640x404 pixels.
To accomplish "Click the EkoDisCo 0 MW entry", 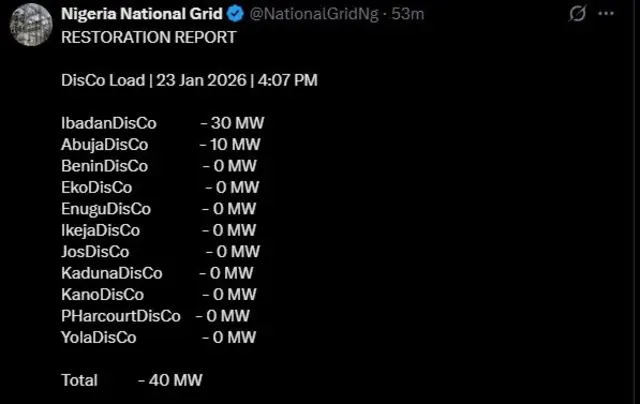I will click(159, 187).
